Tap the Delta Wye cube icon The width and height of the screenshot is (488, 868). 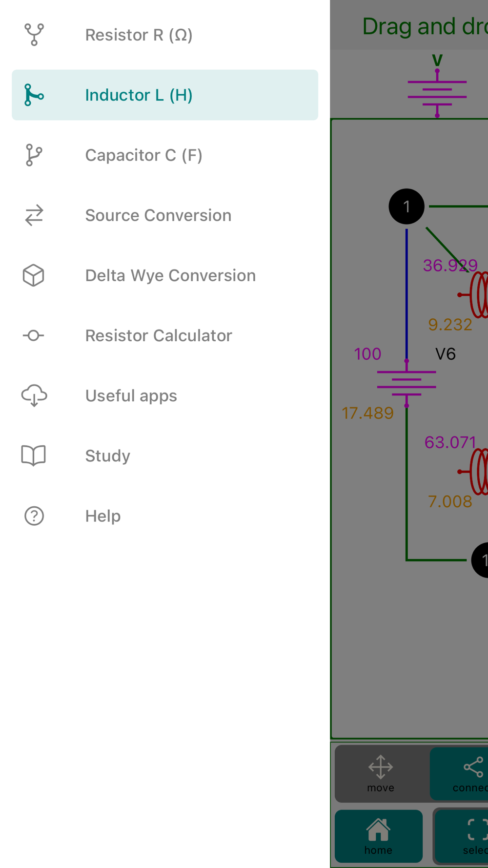(x=34, y=275)
